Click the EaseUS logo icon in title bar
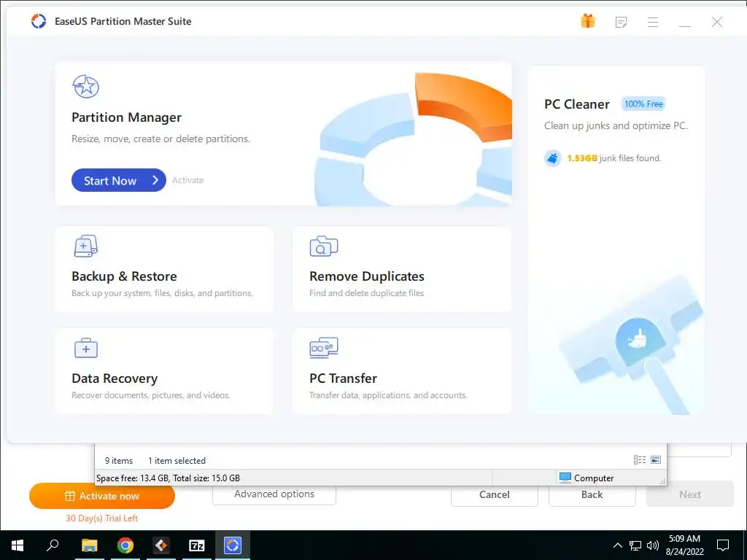Image resolution: width=747 pixels, height=560 pixels. tap(39, 21)
